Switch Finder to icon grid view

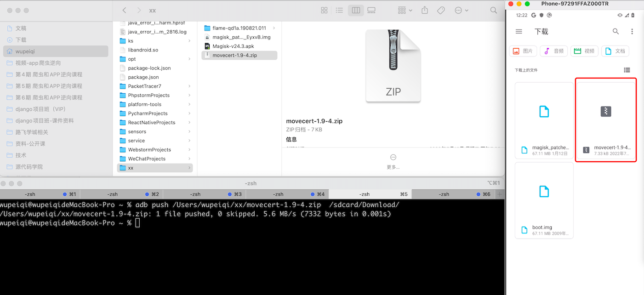click(324, 10)
